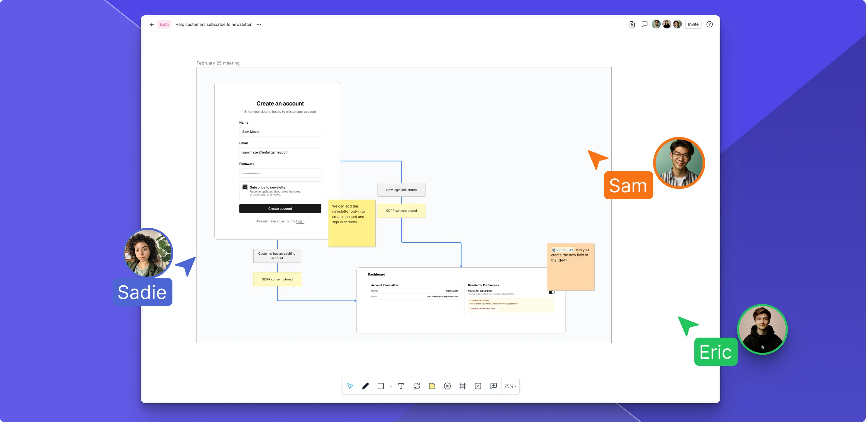868x422 pixels.
Task: Select the pointer selection tool
Action: (x=350, y=386)
